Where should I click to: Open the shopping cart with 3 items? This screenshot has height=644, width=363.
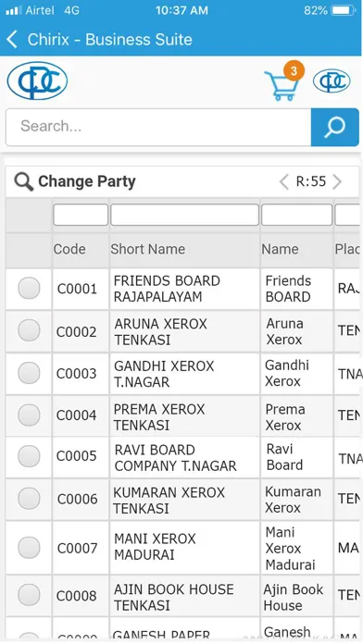282,85
